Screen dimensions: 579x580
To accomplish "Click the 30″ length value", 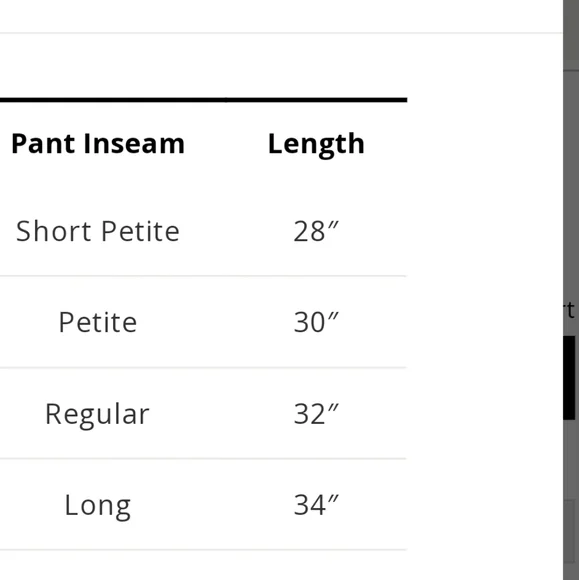I will [316, 323].
